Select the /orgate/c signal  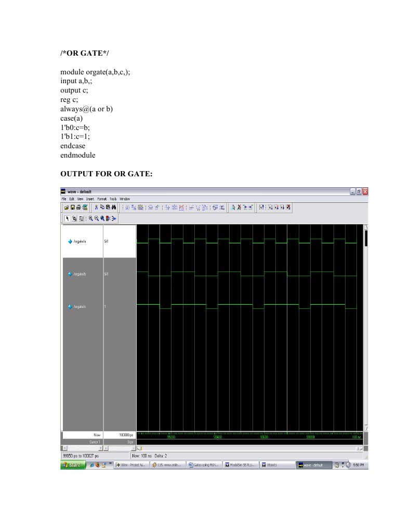(x=79, y=307)
